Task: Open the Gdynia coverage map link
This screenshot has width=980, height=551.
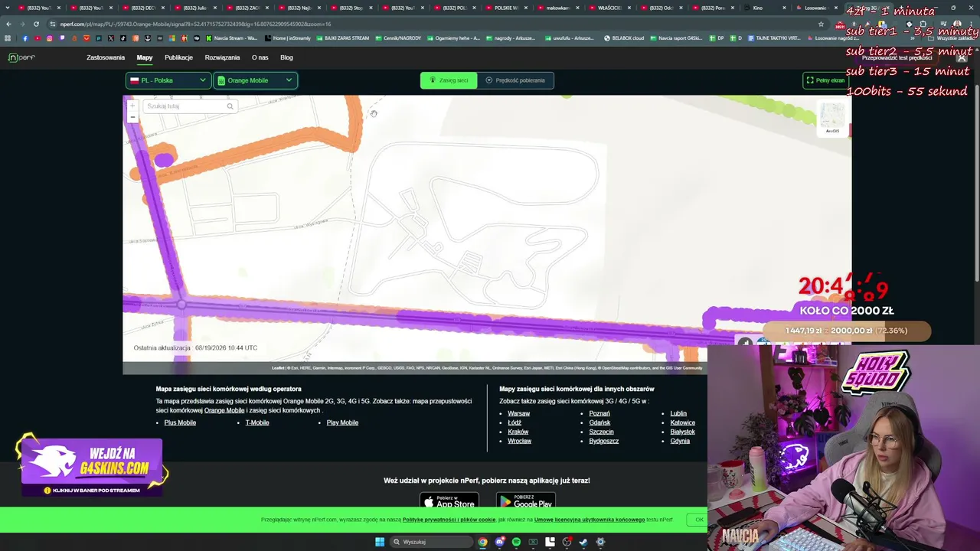Action: [x=680, y=441]
